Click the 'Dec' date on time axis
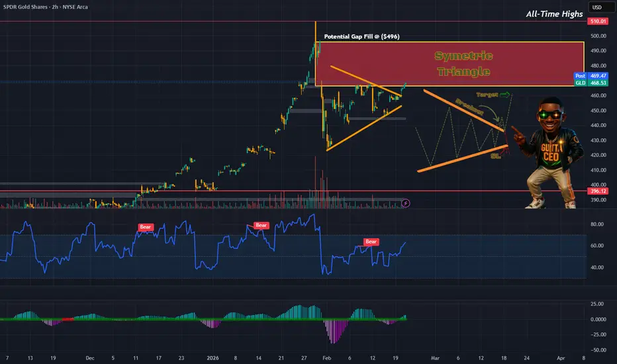 point(90,358)
